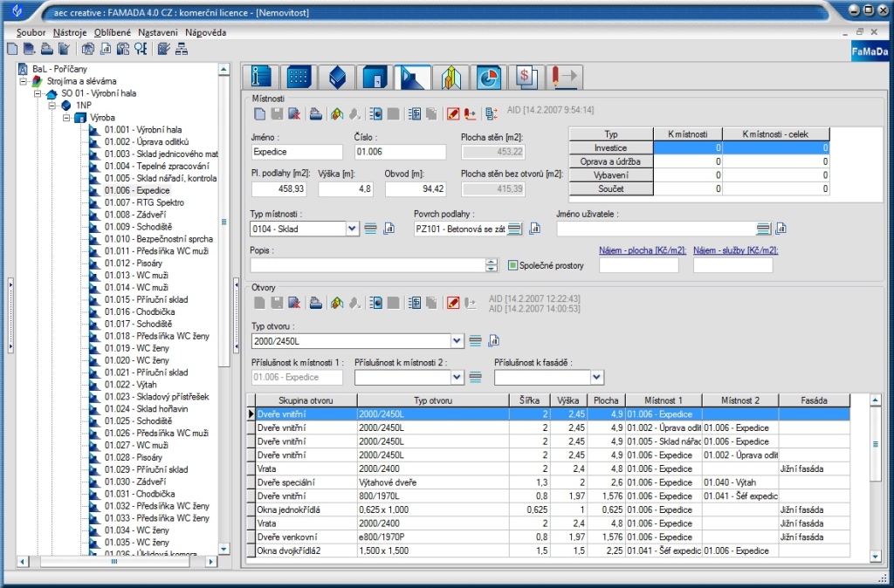The image size is (894, 588).
Task: Click delete record icon in Otvory toolbar
Action: click(294, 303)
